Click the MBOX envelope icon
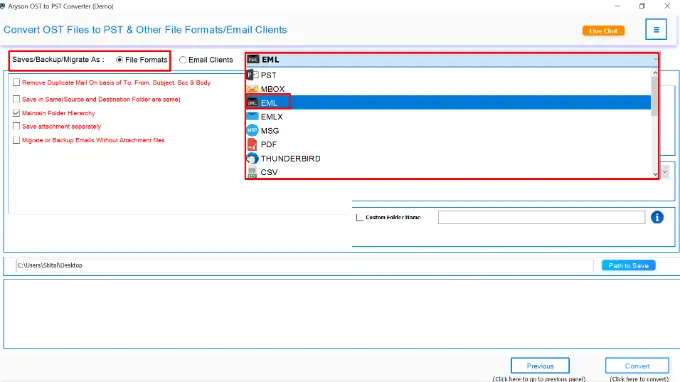The height and width of the screenshot is (382, 680). [x=252, y=89]
